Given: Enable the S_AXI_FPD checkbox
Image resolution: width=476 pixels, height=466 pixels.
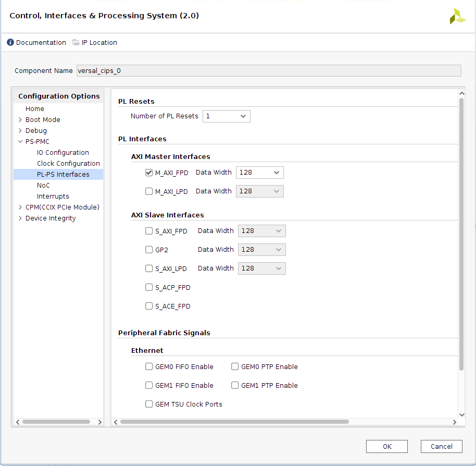Looking at the screenshot, I should pos(149,231).
